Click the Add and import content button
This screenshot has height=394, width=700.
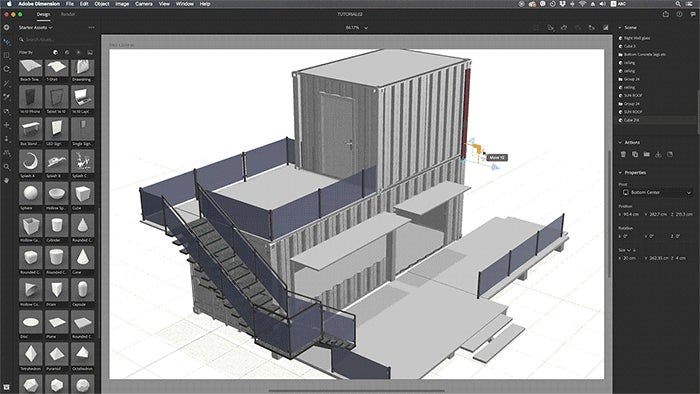(x=6, y=28)
